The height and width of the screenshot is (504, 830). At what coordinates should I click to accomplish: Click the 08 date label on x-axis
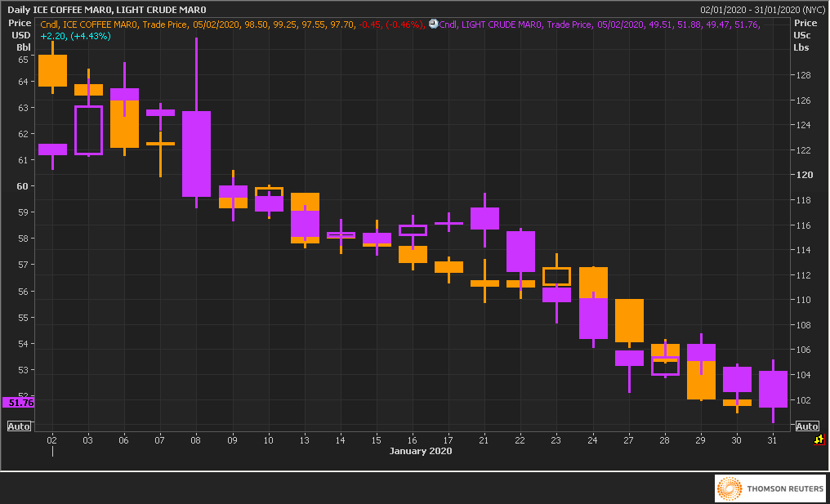[196, 440]
